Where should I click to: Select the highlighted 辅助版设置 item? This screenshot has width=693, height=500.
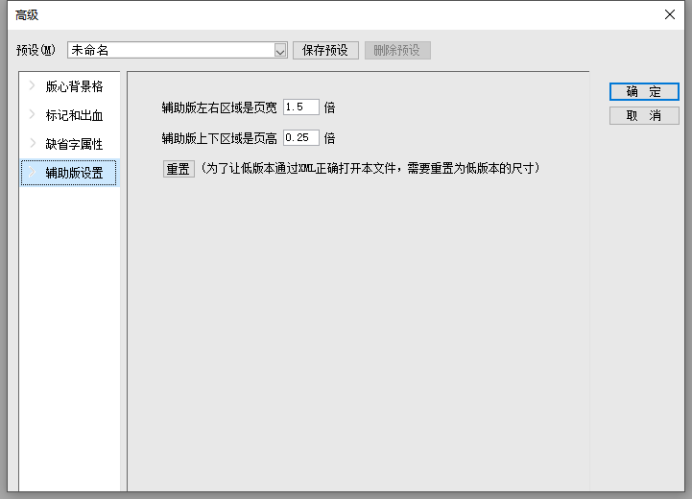pyautogui.click(x=74, y=174)
